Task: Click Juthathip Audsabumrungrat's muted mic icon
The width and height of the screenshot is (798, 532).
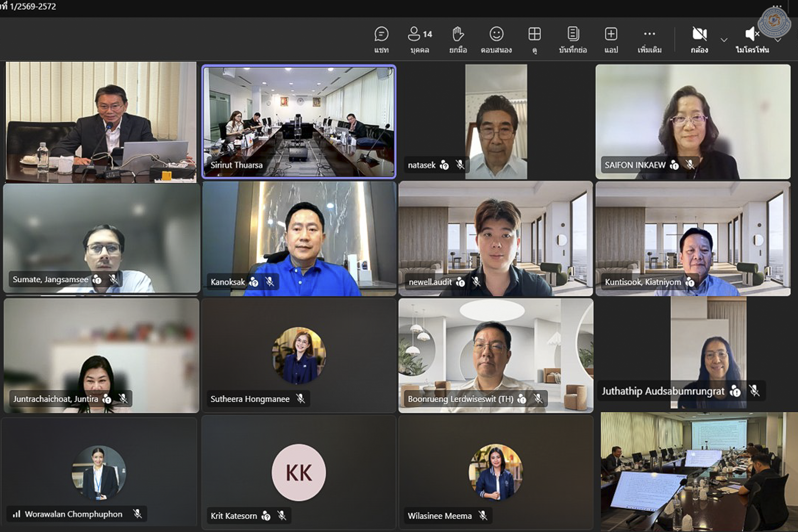Action: coord(754,391)
